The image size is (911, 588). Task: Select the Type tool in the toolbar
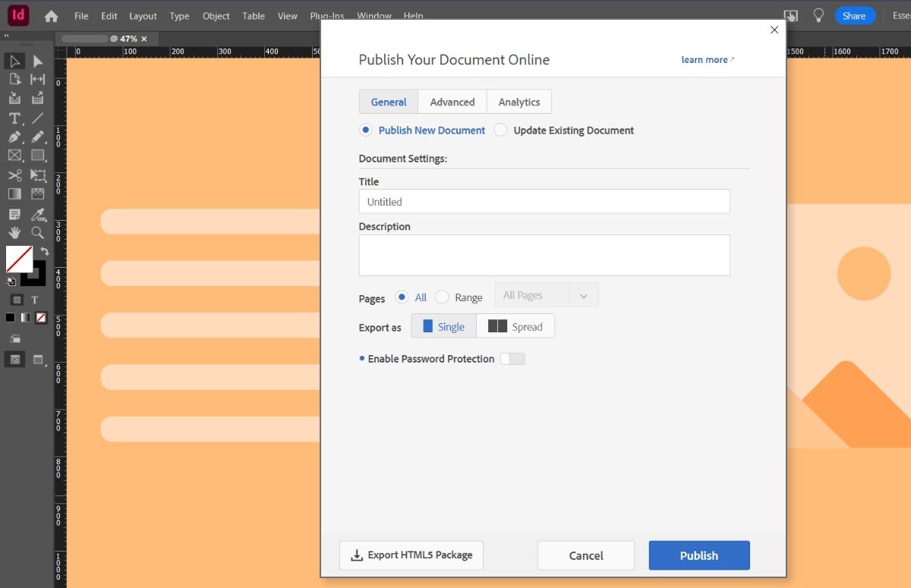pos(14,118)
